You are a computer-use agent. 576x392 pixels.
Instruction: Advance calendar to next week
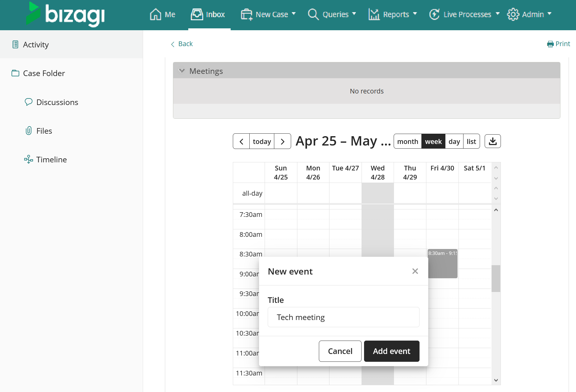tap(282, 141)
